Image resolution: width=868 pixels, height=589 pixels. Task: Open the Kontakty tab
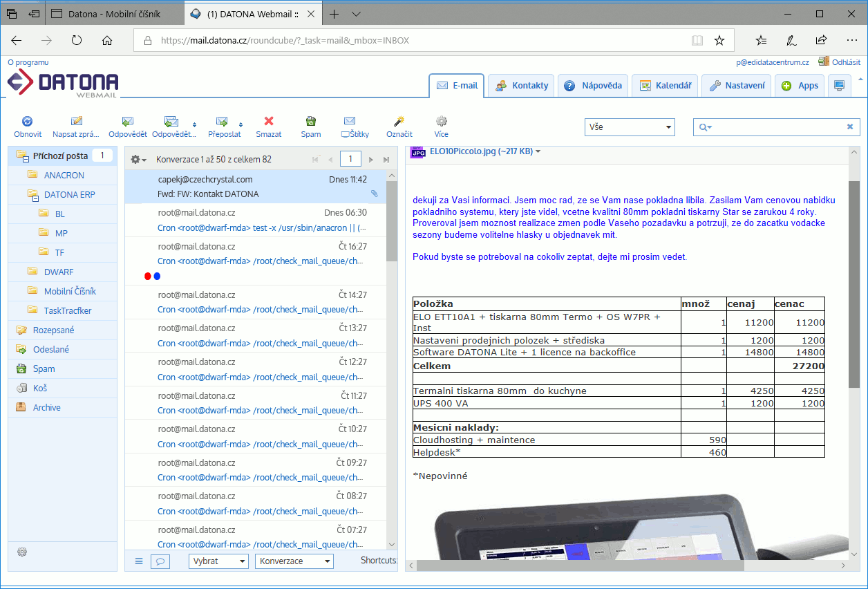coord(522,86)
